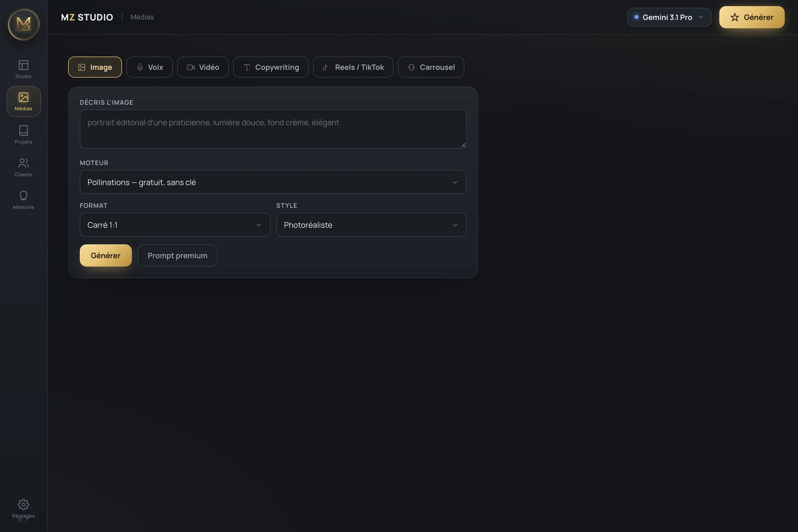
Task: Open the Reels / TikTok tab
Action: (353, 67)
